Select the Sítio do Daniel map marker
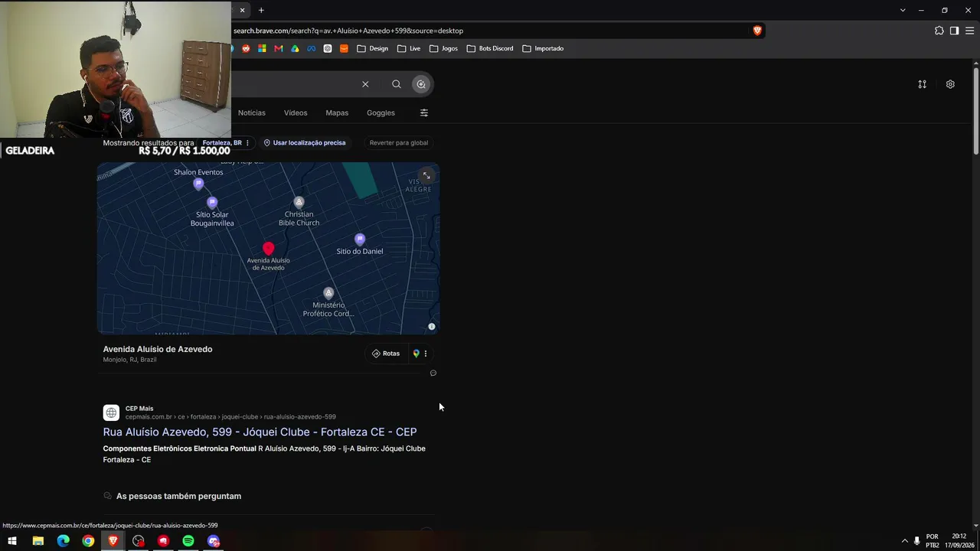The height and width of the screenshot is (551, 980). [360, 240]
